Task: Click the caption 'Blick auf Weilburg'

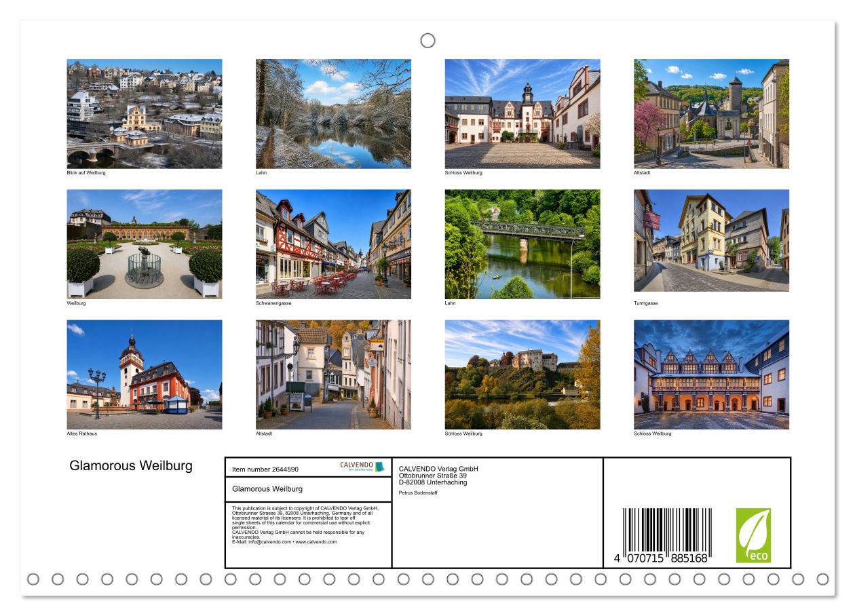Action: (86, 173)
